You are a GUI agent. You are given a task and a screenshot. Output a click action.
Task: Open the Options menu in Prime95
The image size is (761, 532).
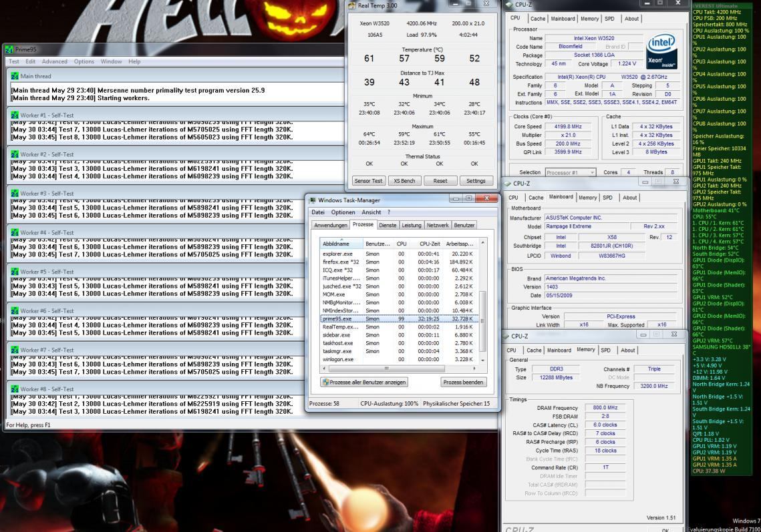coord(84,61)
